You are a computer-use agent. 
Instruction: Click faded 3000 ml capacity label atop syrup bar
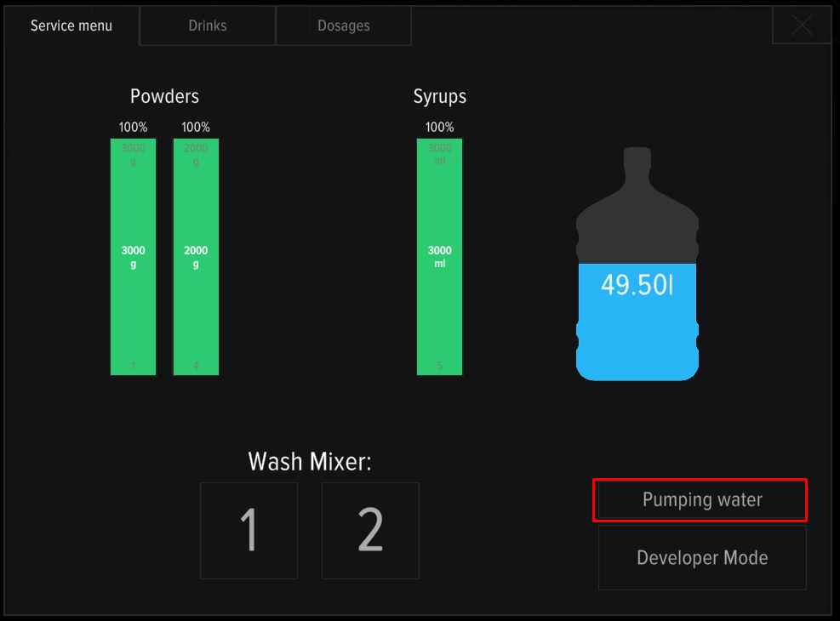point(439,154)
